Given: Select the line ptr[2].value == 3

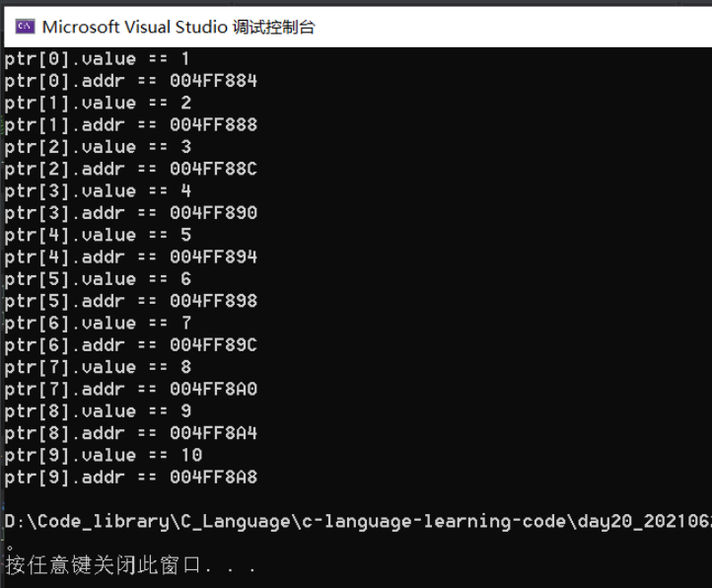Looking at the screenshot, I should [x=98, y=147].
